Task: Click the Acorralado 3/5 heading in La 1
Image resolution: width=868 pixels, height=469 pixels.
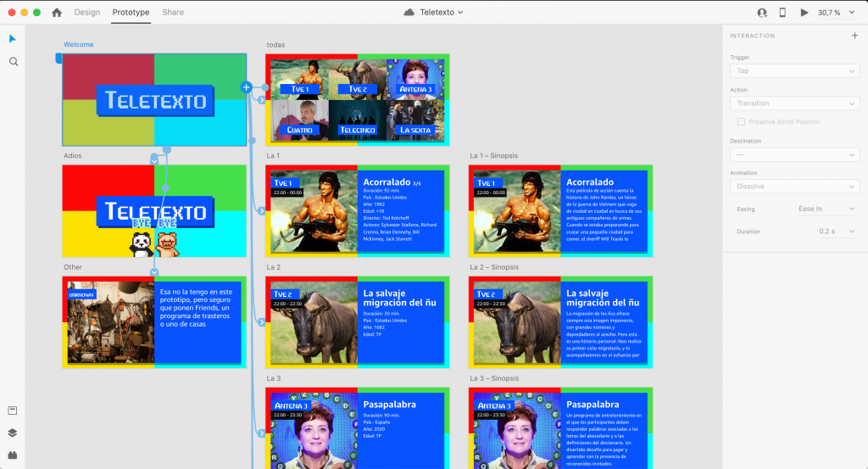Action: 392,182
